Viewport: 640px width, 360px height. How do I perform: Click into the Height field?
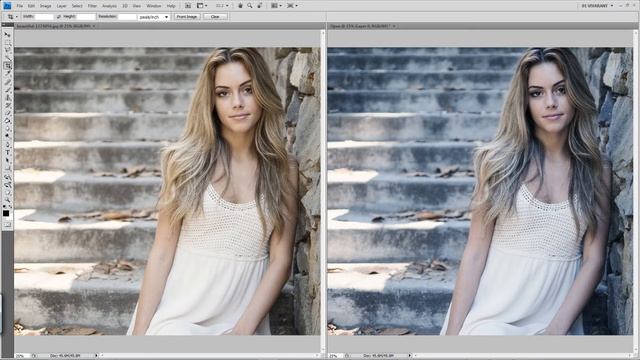click(x=86, y=17)
